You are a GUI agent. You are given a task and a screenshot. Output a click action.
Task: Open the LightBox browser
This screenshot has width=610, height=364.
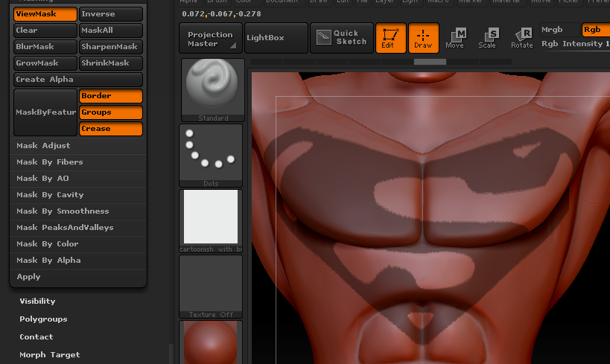276,38
